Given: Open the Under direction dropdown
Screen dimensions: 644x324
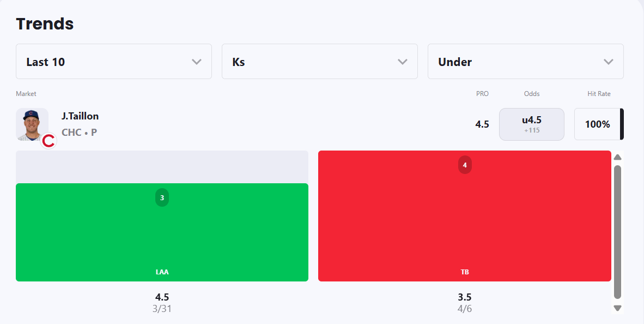Looking at the screenshot, I should tap(525, 62).
